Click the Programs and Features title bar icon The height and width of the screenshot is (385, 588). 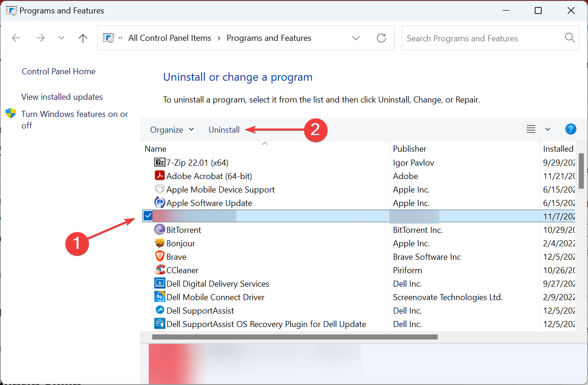(11, 10)
